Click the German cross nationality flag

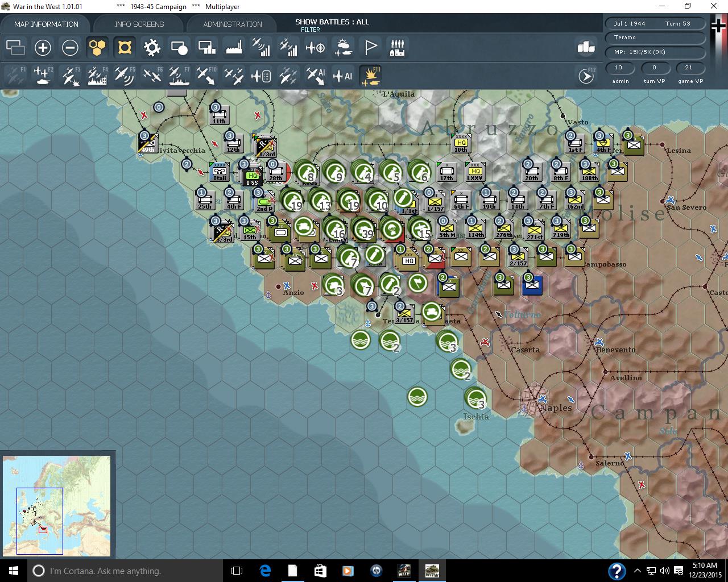coord(719,26)
